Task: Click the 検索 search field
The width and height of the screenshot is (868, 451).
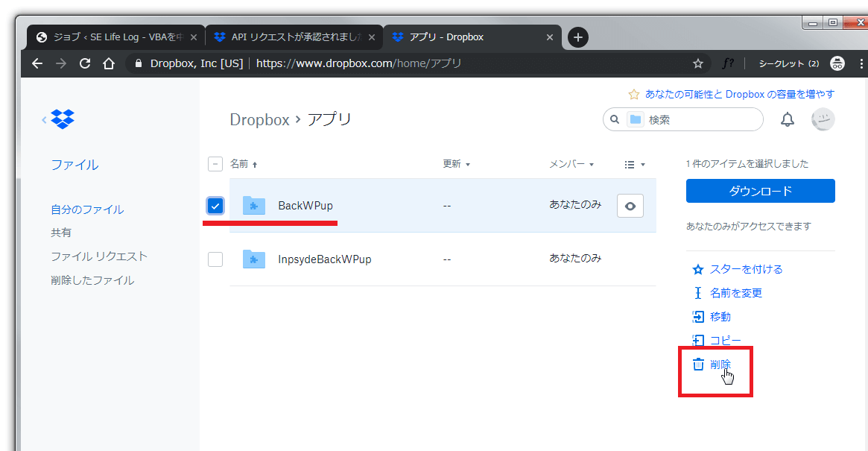Action: (x=700, y=119)
